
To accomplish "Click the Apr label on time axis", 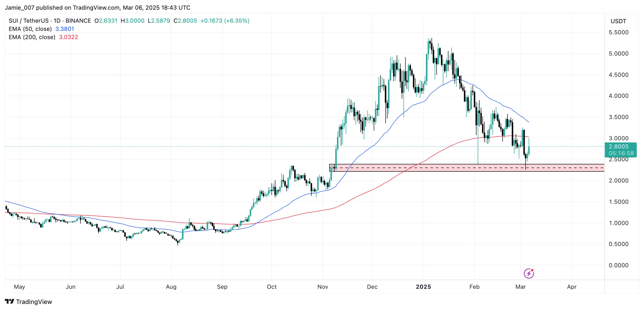I will pyautogui.click(x=571, y=287).
